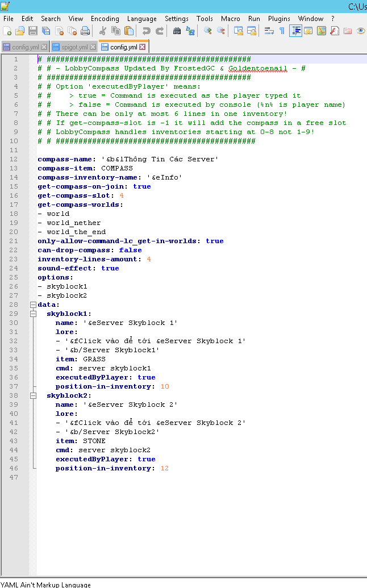The height and width of the screenshot is (588, 367).
Task: Click the Folder as Workspace icon
Action: tap(348, 31)
